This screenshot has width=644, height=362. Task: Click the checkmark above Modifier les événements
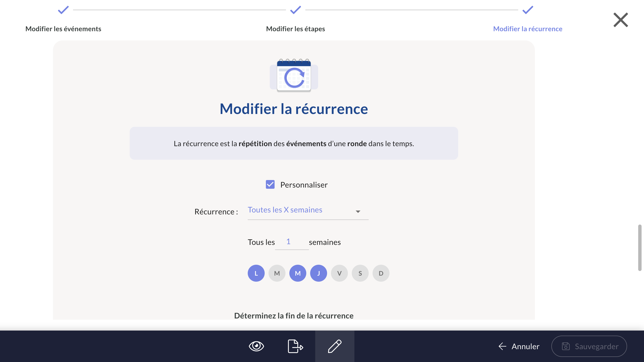click(63, 10)
